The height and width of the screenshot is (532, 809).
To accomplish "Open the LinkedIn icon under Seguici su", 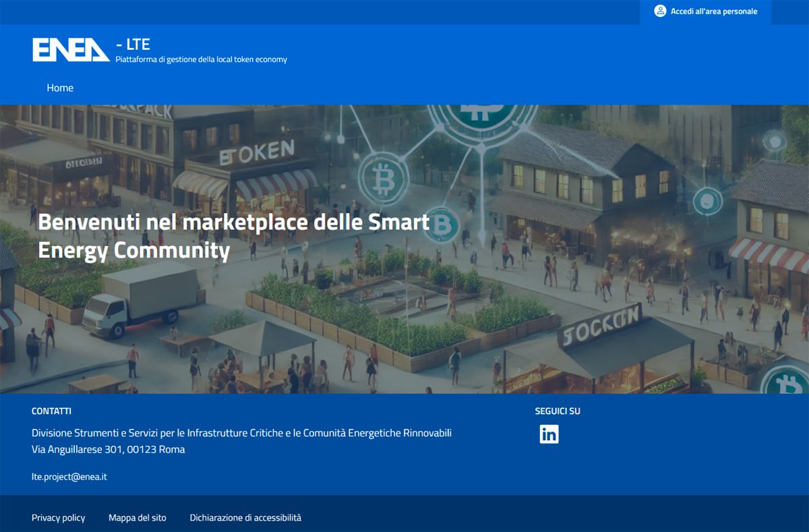I will [x=549, y=434].
